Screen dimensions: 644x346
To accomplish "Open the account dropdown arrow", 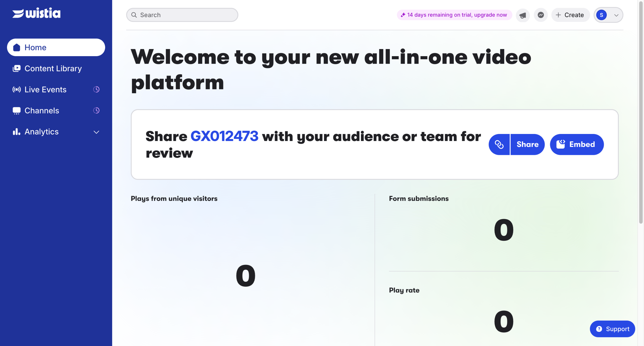I will [x=616, y=15].
